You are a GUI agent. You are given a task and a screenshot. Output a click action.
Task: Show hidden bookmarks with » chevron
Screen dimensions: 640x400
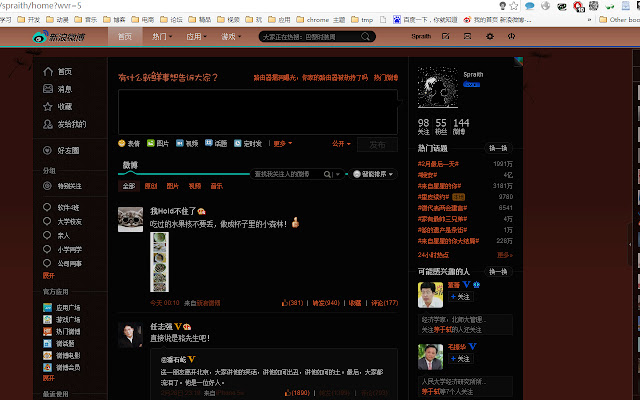click(x=589, y=20)
